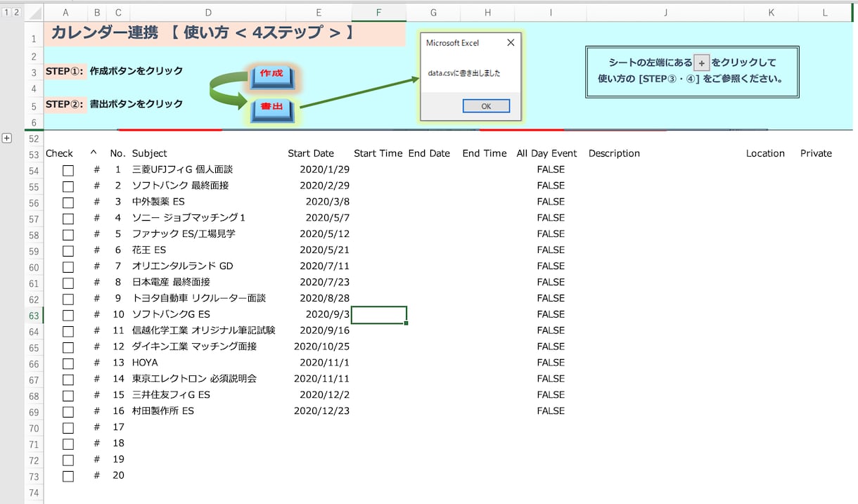
Task: Check the box for ソフトバンク 最終面接
Action: pos(68,186)
